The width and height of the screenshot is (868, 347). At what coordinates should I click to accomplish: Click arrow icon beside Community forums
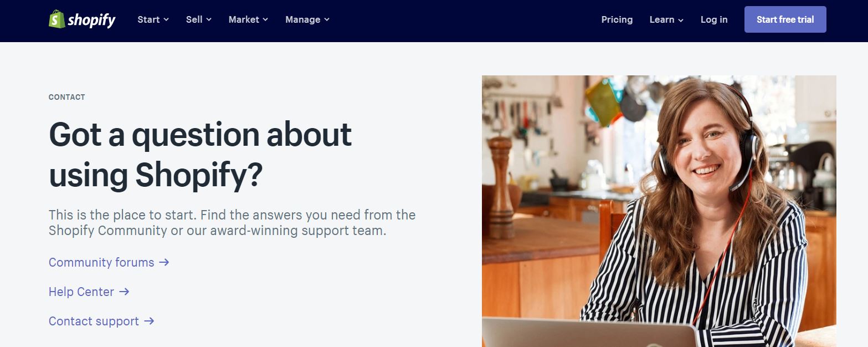(x=164, y=262)
